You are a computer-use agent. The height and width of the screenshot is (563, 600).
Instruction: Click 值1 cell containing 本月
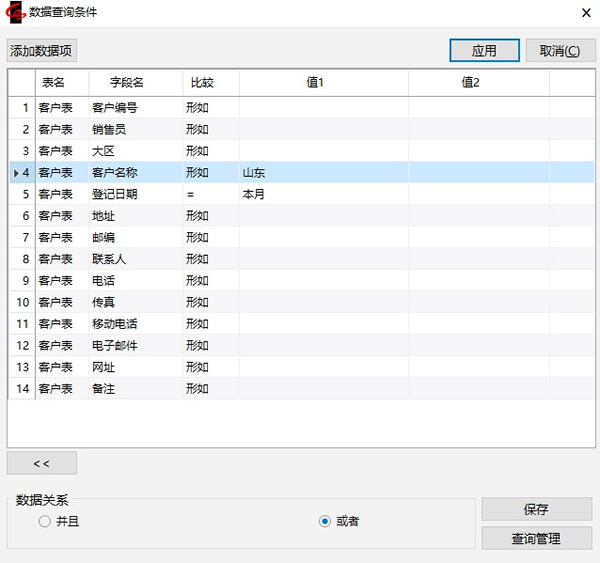coord(323,195)
